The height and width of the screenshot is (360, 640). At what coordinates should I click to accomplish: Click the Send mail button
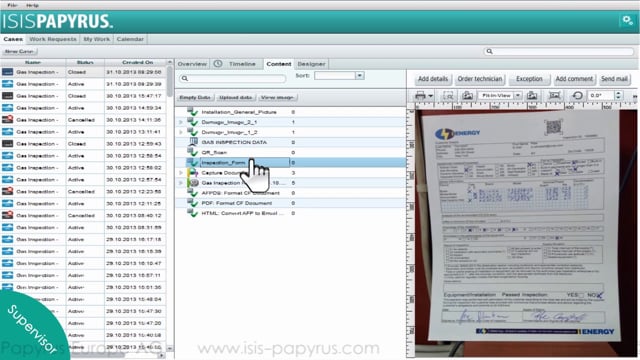tap(614, 79)
